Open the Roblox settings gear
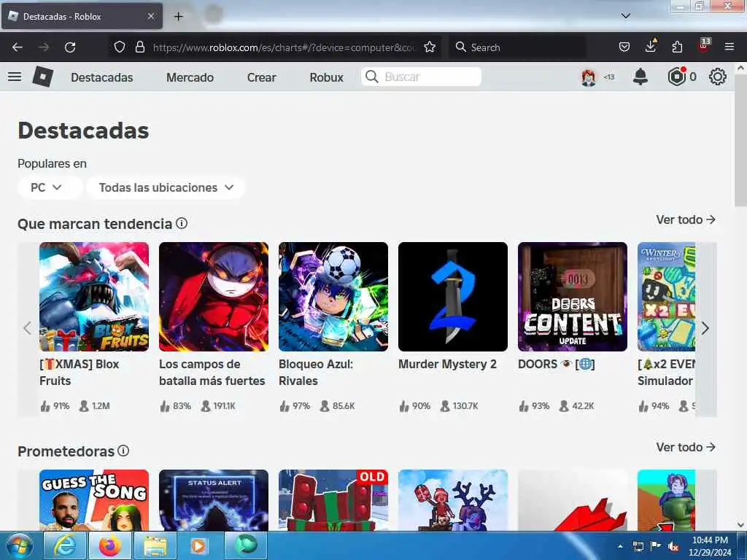This screenshot has width=747, height=560. 718,77
